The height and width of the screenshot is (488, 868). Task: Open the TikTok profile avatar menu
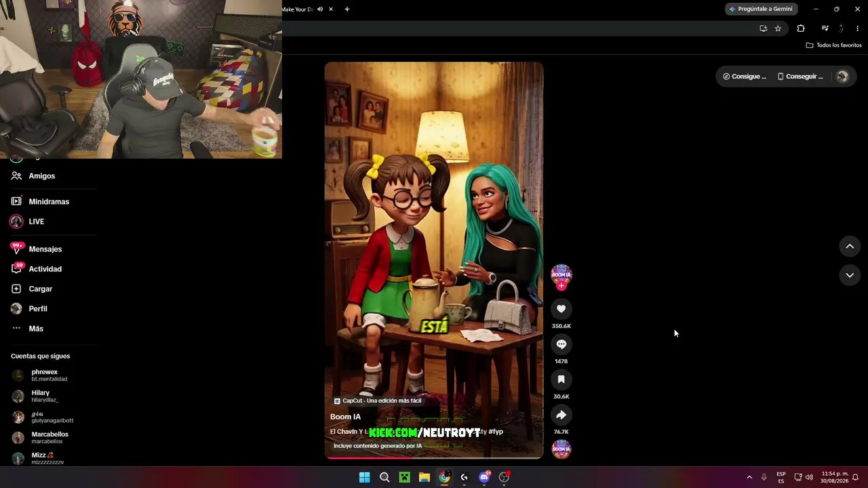pyautogui.click(x=842, y=77)
